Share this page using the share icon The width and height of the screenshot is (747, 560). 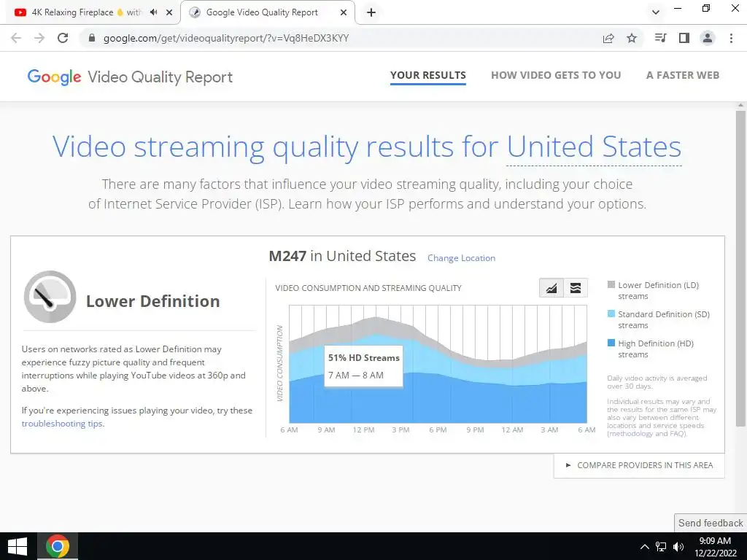608,38
